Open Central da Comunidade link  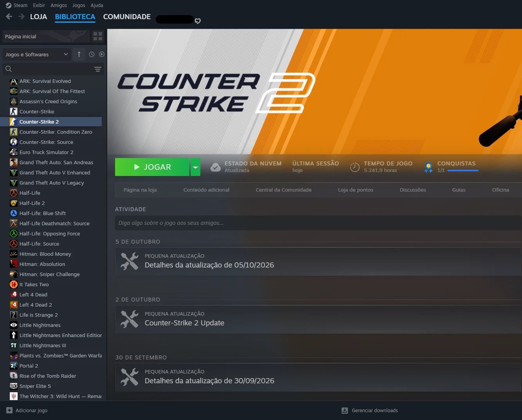[x=284, y=190]
